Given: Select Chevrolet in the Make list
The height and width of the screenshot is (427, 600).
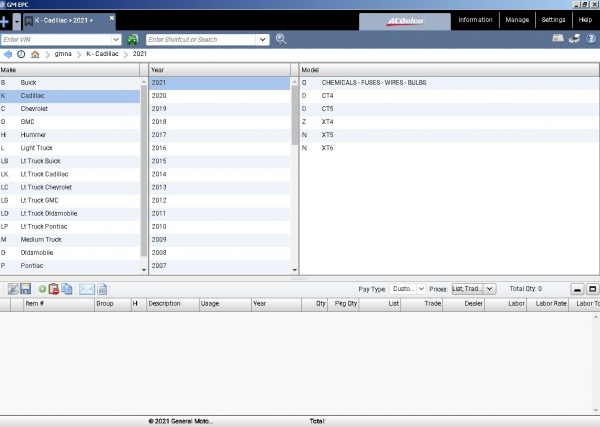Looking at the screenshot, I should click(70, 109).
